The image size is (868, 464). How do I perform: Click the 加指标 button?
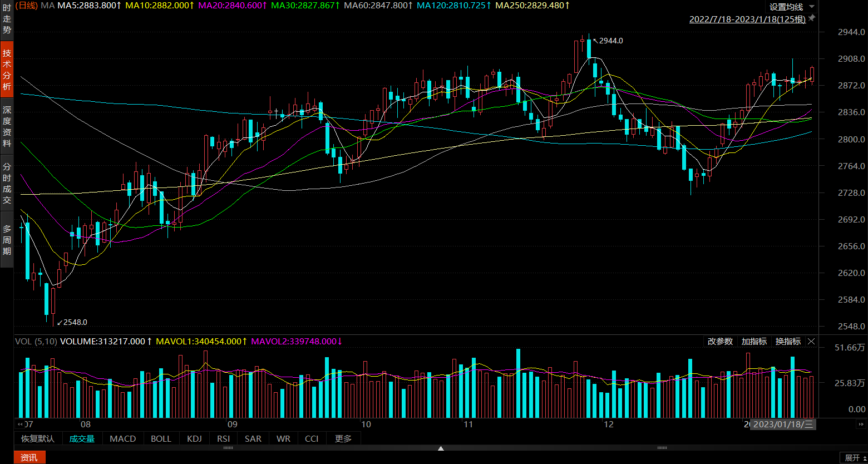(754, 342)
